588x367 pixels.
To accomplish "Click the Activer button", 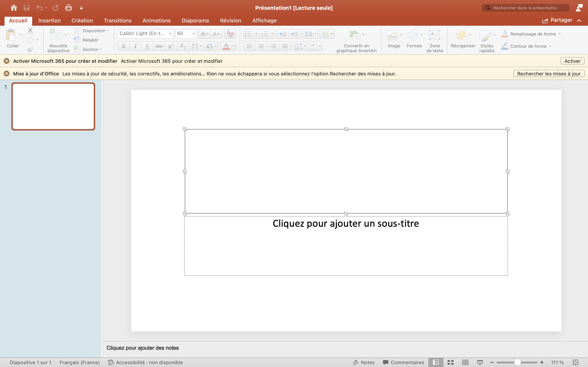I will pos(572,61).
